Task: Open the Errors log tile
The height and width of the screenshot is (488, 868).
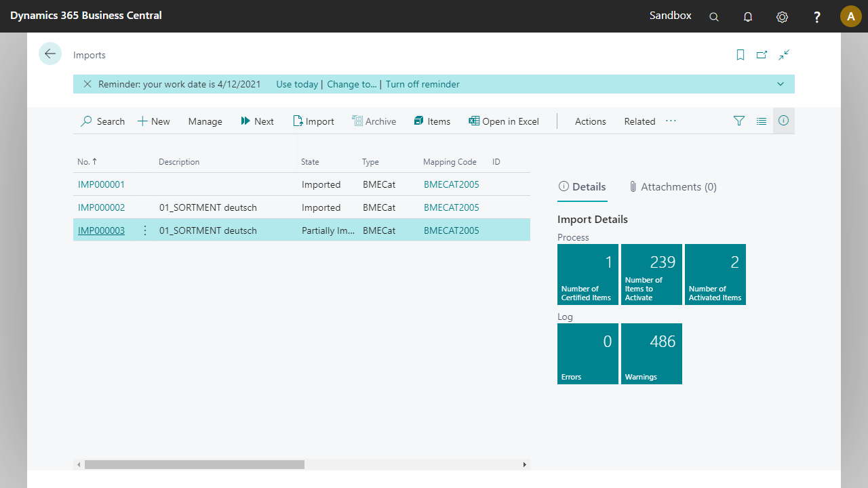Action: point(588,354)
